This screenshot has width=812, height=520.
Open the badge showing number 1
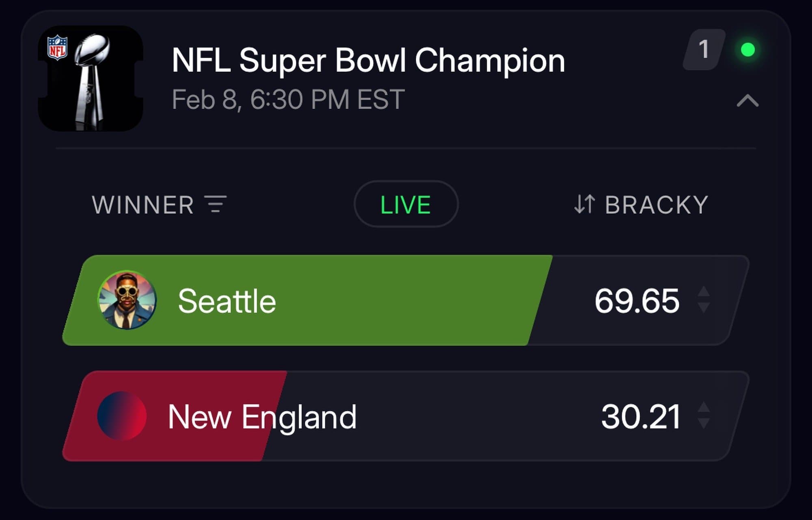point(704,50)
